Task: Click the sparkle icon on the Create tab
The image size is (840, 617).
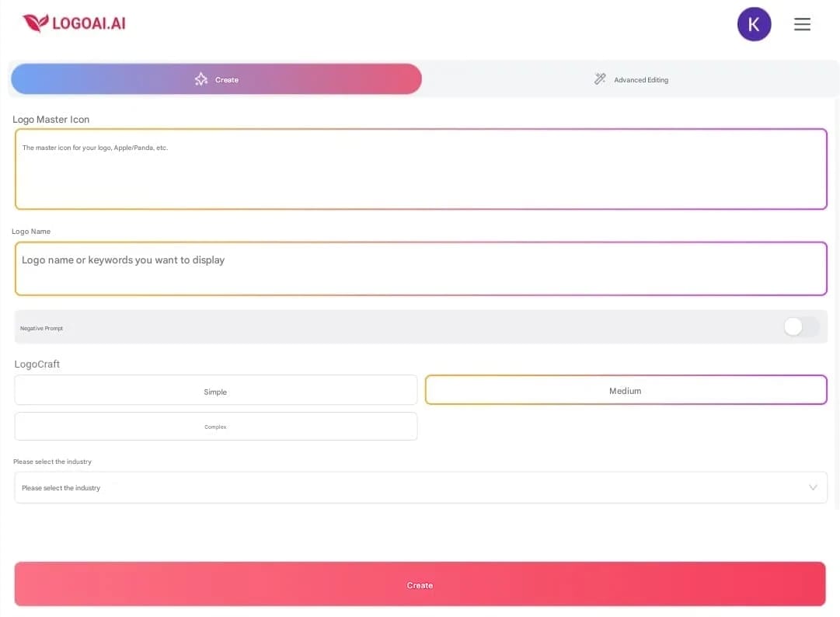Action: tap(200, 78)
